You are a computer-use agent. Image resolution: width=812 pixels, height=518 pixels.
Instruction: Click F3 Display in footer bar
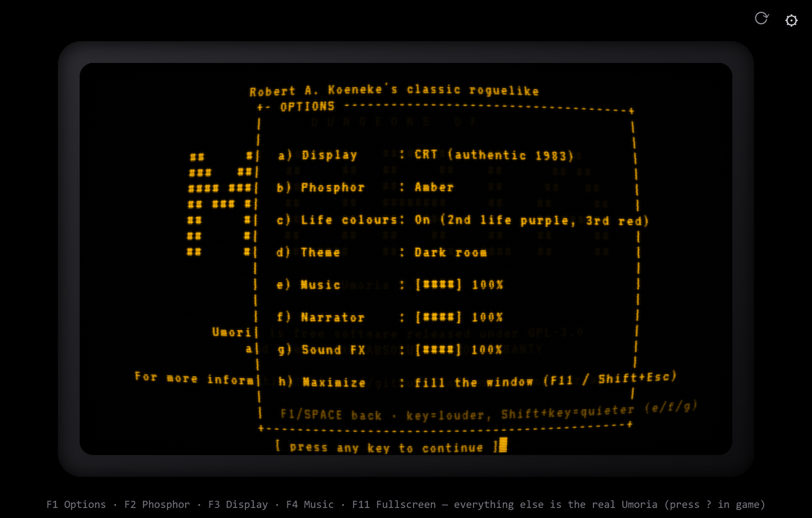click(238, 504)
